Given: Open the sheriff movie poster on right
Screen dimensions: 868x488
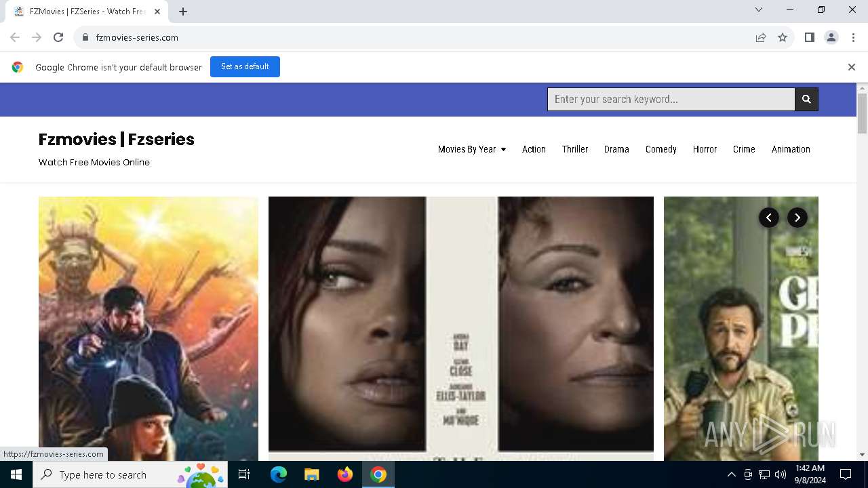Looking at the screenshot, I should click(x=741, y=329).
